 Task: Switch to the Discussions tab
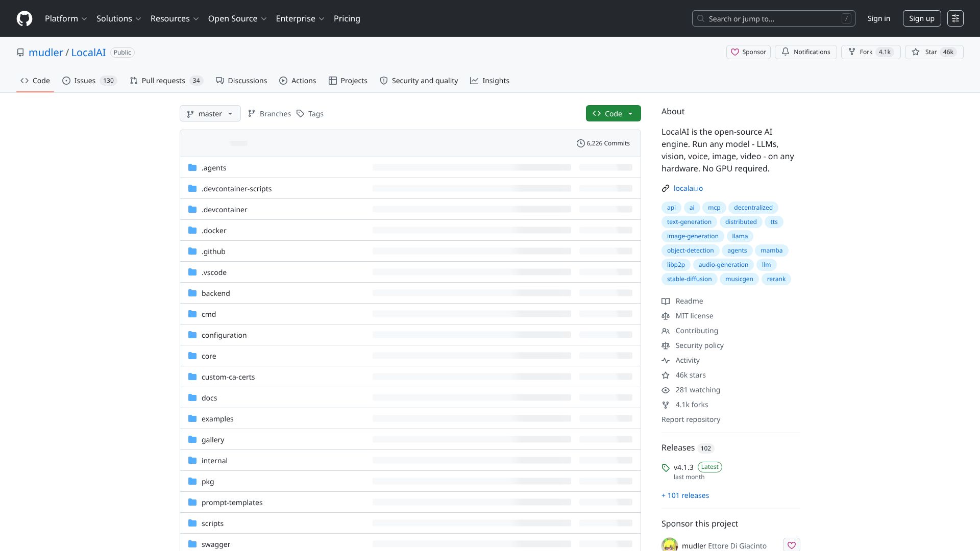pos(241,81)
